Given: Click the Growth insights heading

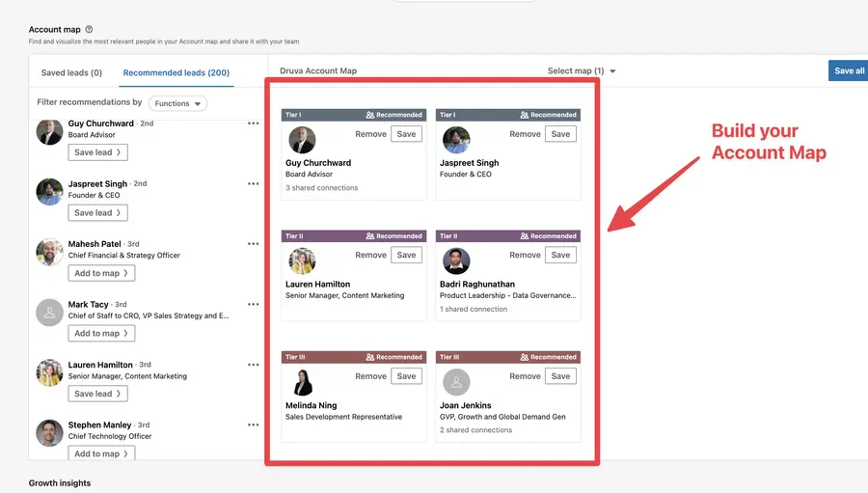Looking at the screenshot, I should (x=60, y=483).
